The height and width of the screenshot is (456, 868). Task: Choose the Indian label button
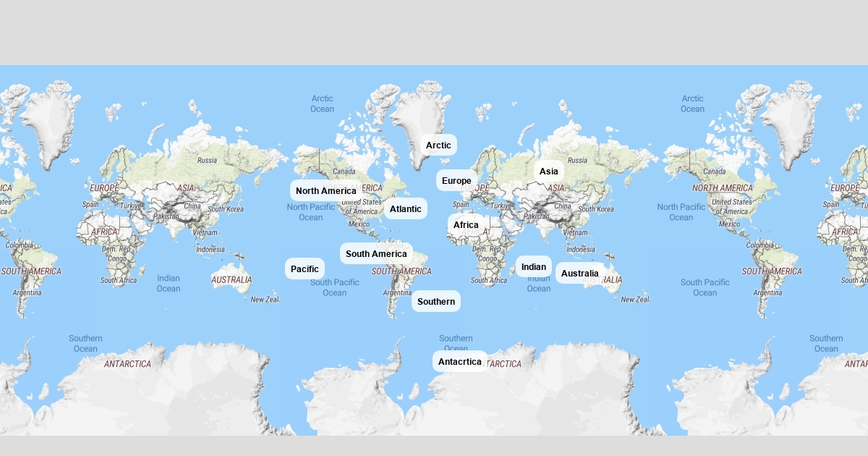coord(534,266)
